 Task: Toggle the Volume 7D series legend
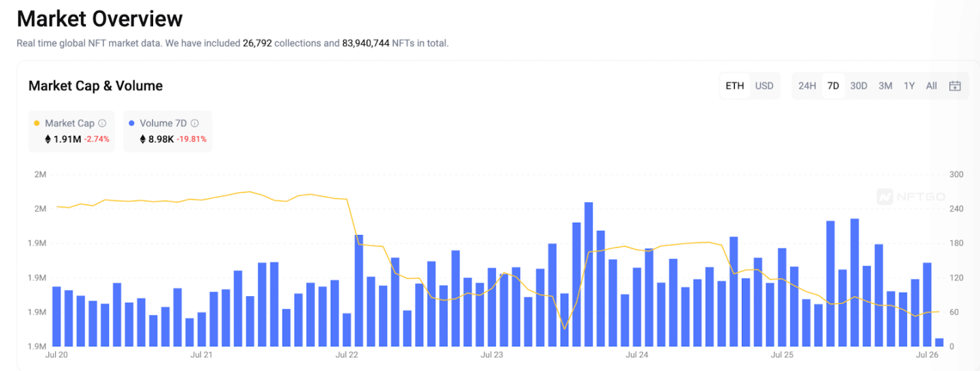pyautogui.click(x=163, y=123)
